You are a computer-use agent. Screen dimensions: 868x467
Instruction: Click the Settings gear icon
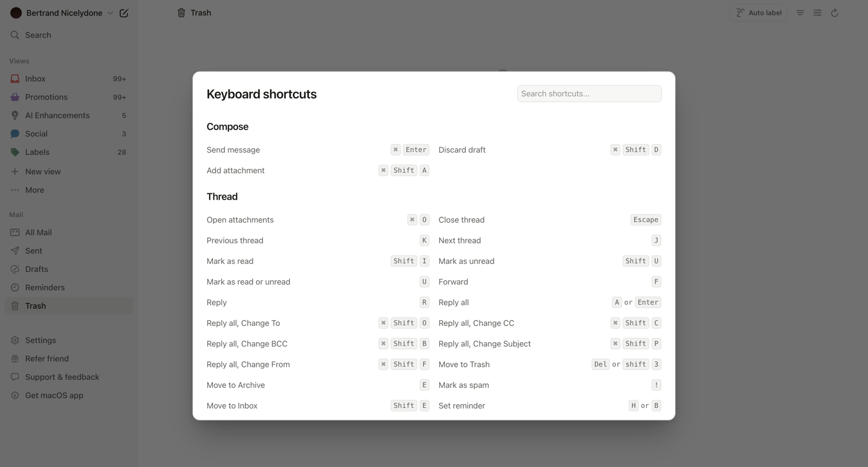click(15, 340)
